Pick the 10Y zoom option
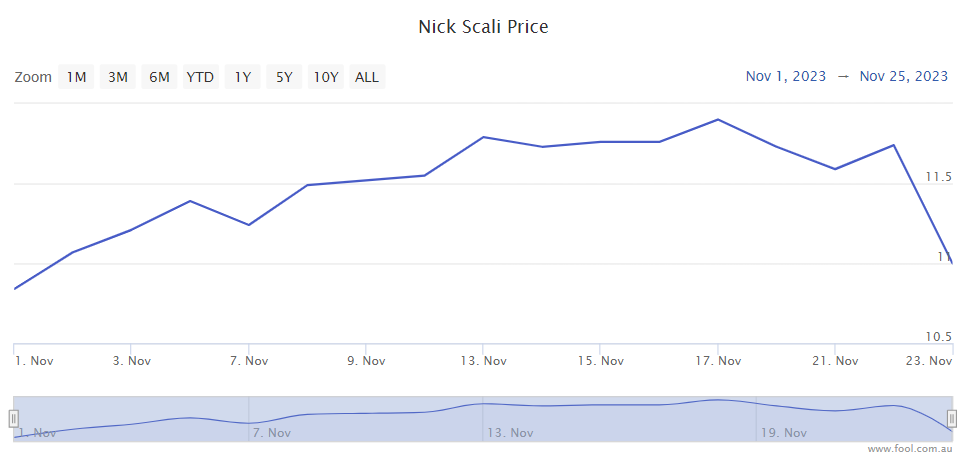 pos(326,77)
